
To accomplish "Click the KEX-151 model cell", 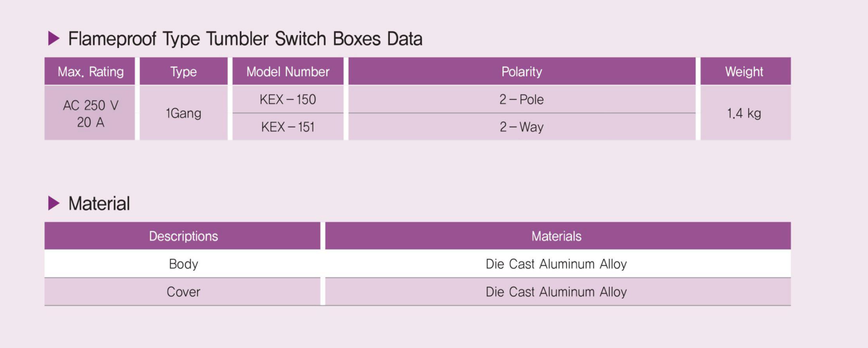I will click(x=288, y=127).
